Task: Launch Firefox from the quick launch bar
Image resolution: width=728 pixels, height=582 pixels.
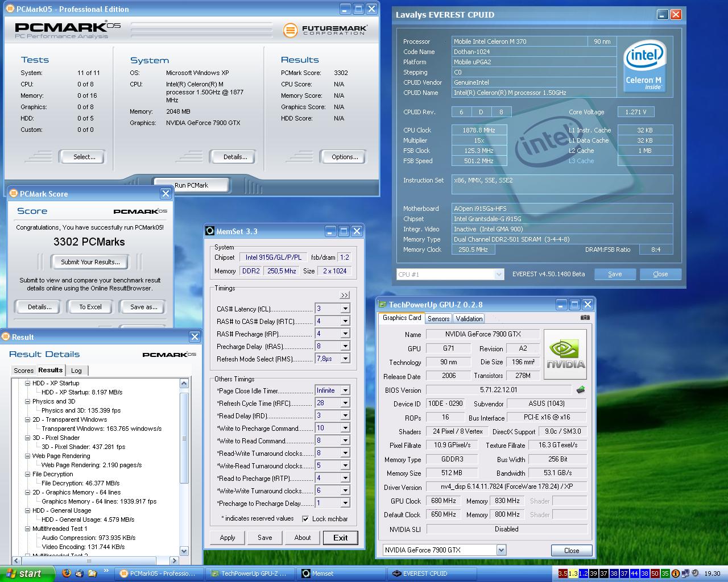Action: (x=67, y=573)
